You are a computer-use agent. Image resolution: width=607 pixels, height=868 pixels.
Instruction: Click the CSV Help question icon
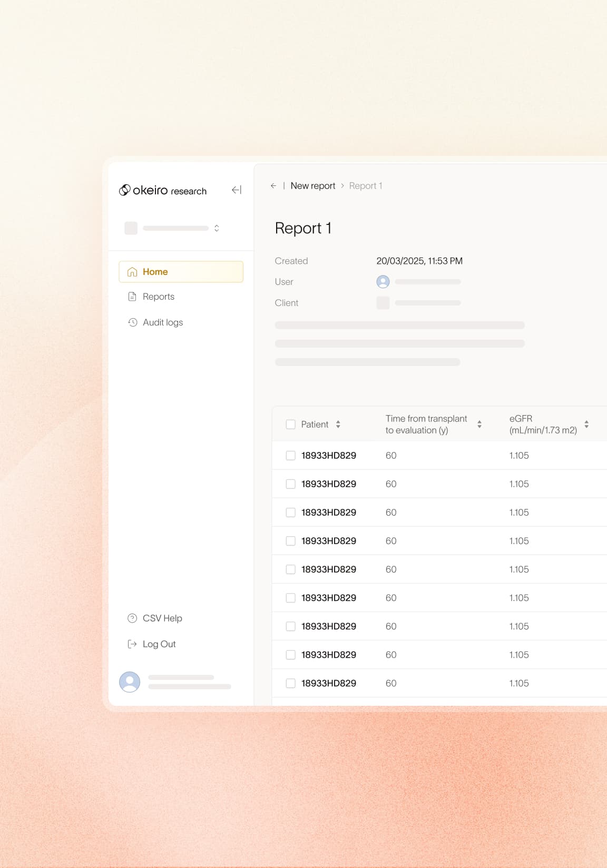coord(132,618)
